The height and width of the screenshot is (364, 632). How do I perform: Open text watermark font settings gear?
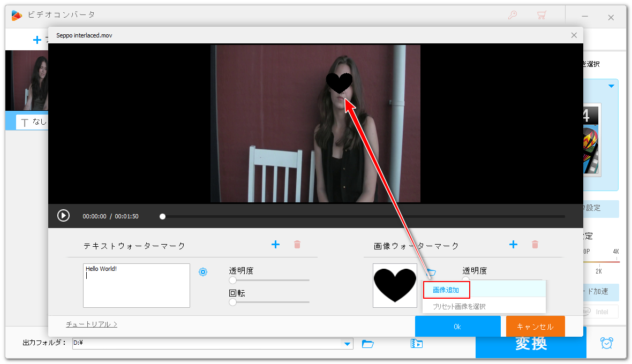point(203,272)
